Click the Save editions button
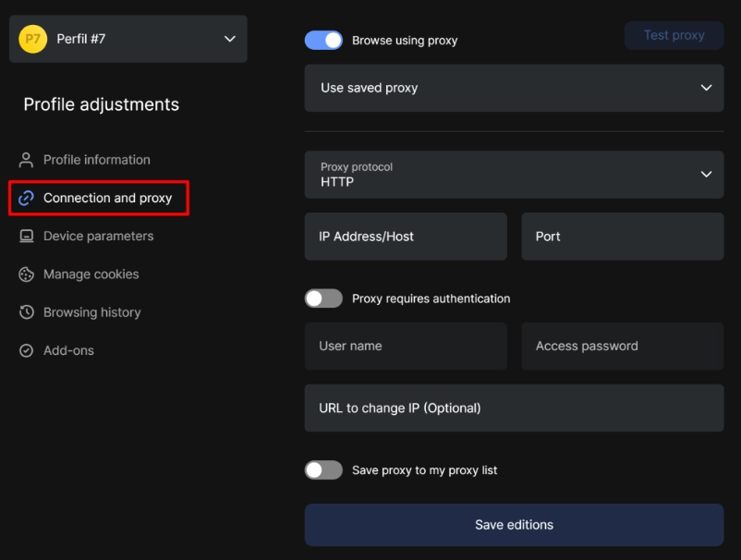The height and width of the screenshot is (560, 741). [514, 524]
